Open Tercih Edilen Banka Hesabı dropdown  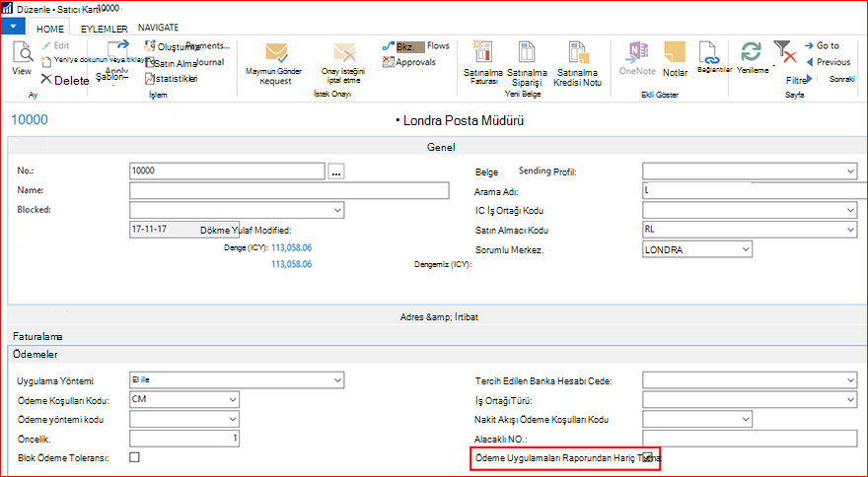click(850, 380)
